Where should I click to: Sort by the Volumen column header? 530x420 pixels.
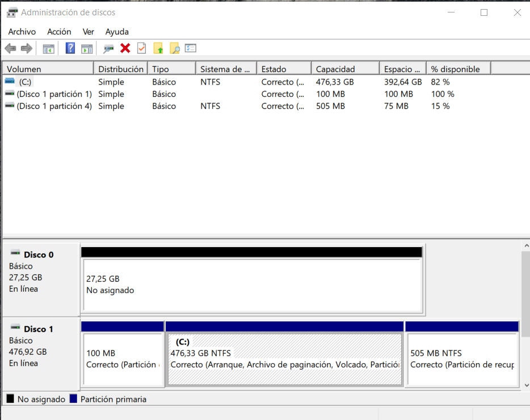tap(48, 69)
